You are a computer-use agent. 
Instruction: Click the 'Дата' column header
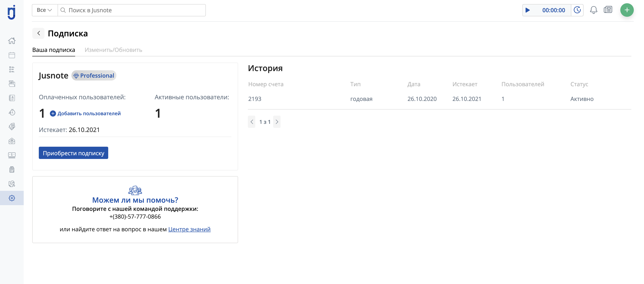click(414, 84)
